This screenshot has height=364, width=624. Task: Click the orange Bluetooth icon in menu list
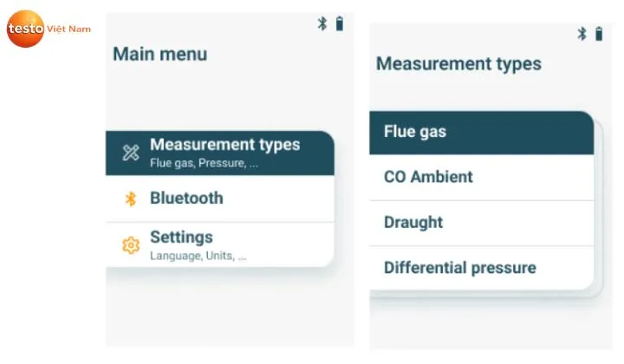point(131,198)
